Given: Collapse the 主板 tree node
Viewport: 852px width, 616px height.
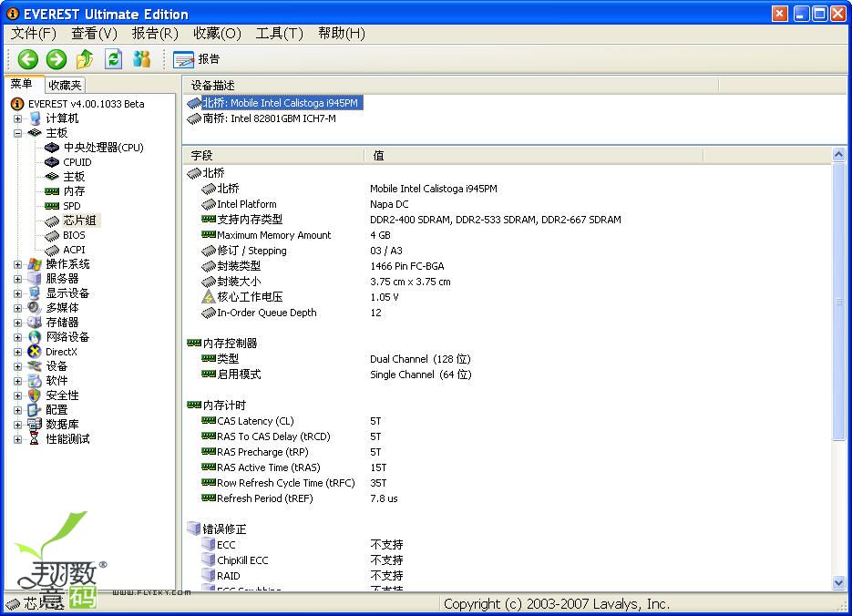Looking at the screenshot, I should 18,133.
